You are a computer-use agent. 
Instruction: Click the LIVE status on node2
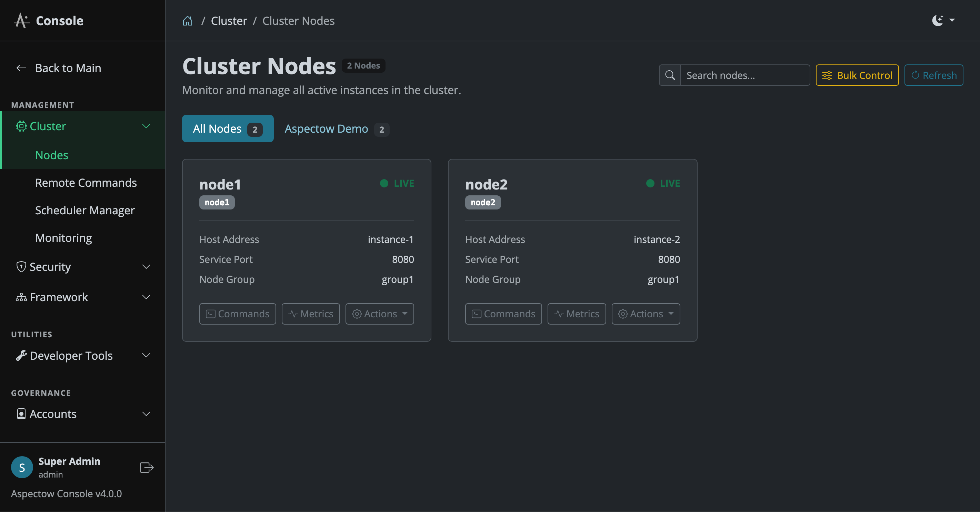click(663, 184)
